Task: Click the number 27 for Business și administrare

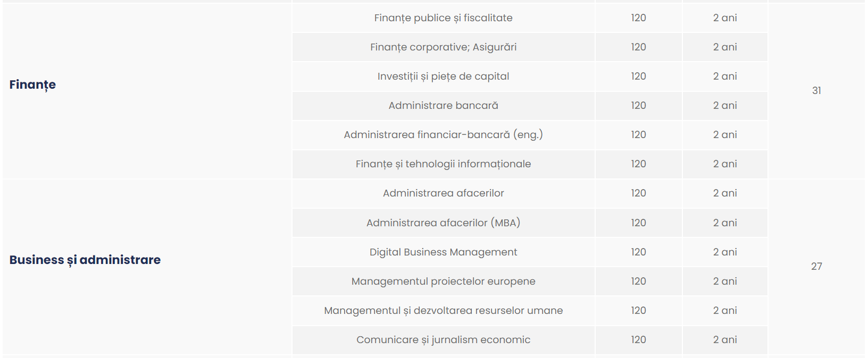Action: coord(816,266)
